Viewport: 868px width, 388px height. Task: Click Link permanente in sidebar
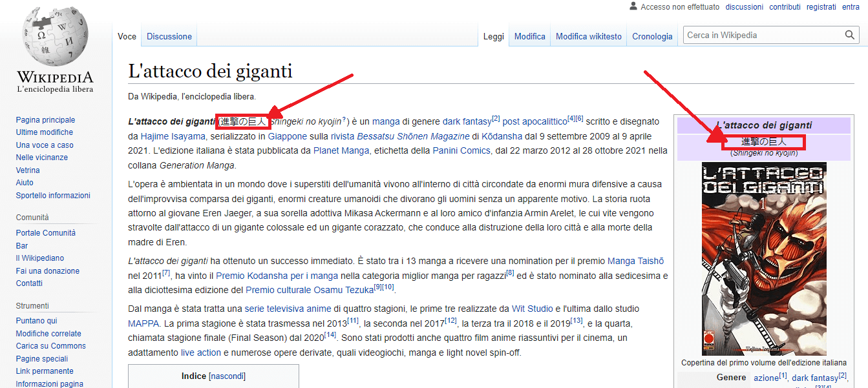45,371
